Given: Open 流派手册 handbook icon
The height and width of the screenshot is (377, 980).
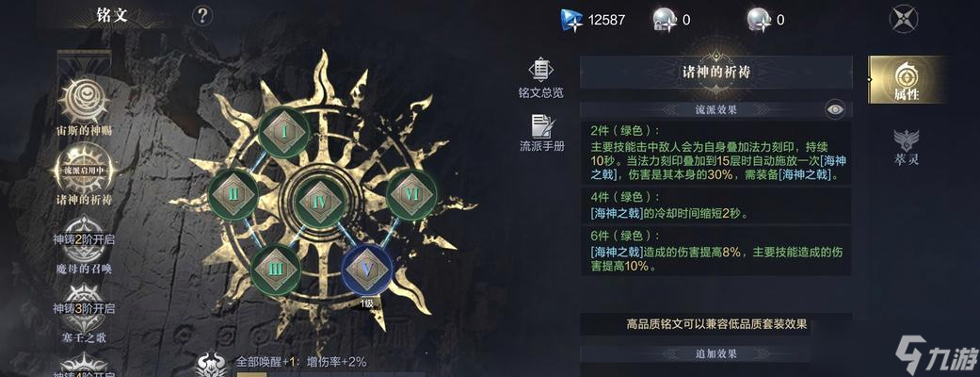Looking at the screenshot, I should pyautogui.click(x=542, y=133).
